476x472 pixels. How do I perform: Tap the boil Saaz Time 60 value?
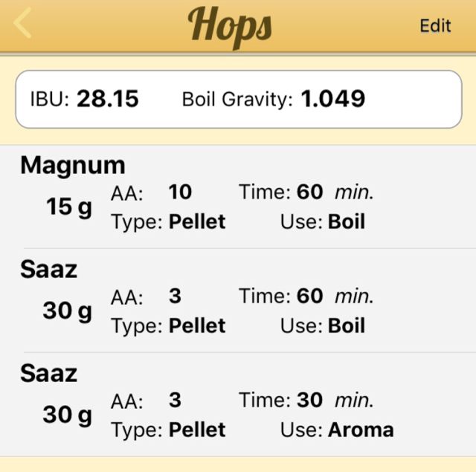(x=309, y=296)
